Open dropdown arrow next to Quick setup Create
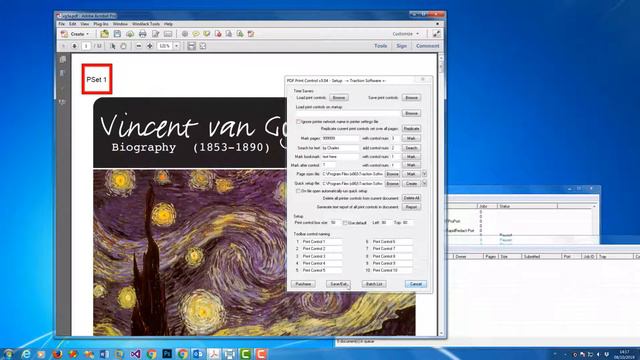 coord(424,184)
